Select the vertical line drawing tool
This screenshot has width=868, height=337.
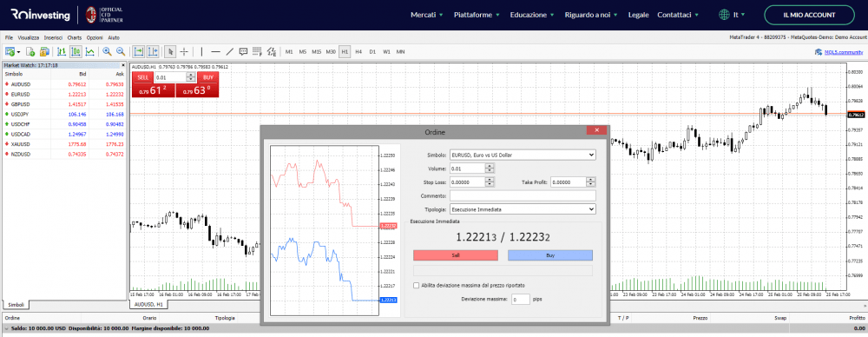(202, 51)
